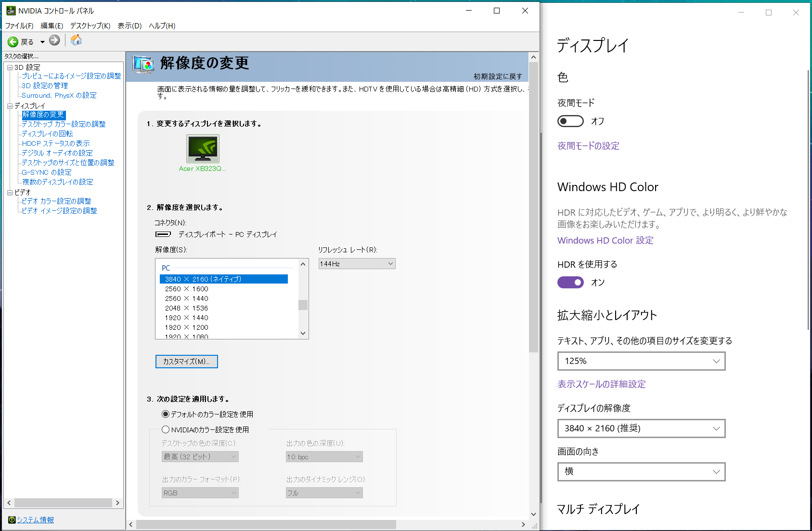The width and height of the screenshot is (812, 531).
Task: Open ビデオ イメージ設定の調整 page
Action: point(59,211)
